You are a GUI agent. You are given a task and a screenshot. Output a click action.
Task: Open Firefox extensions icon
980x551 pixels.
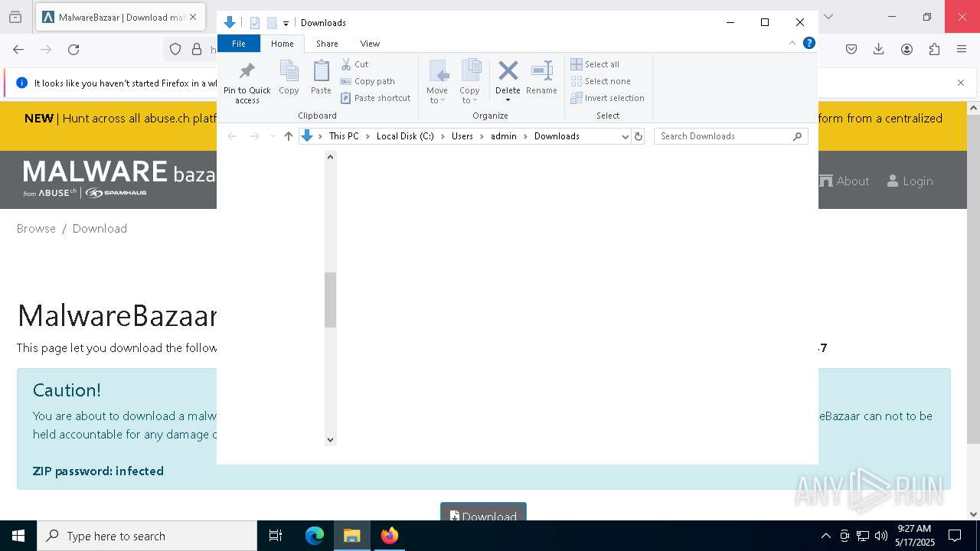tap(934, 50)
